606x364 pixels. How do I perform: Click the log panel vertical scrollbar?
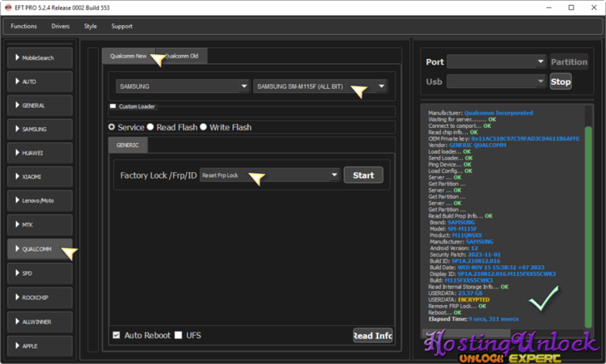pyautogui.click(x=588, y=218)
